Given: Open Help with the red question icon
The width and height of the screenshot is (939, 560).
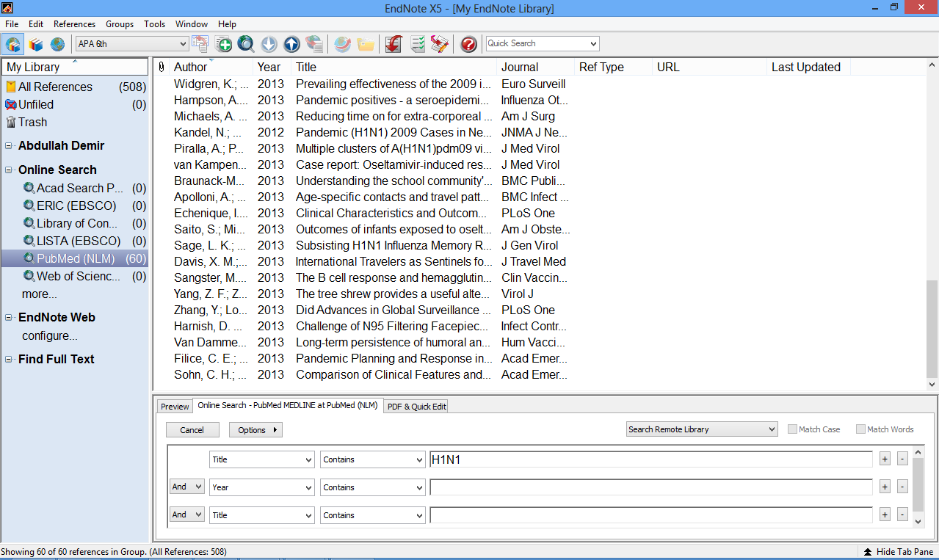Looking at the screenshot, I should tap(468, 44).
